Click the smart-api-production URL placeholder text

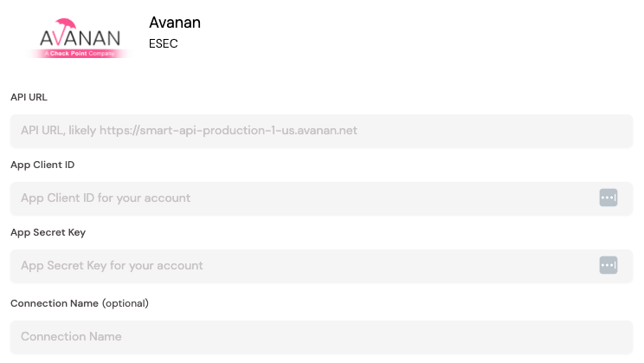click(229, 130)
